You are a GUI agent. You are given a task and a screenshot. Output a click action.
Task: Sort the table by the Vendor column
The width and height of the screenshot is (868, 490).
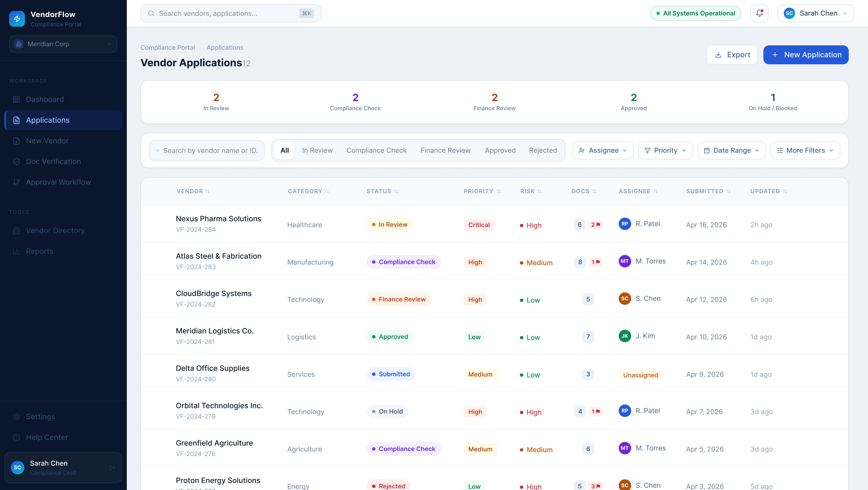click(193, 191)
